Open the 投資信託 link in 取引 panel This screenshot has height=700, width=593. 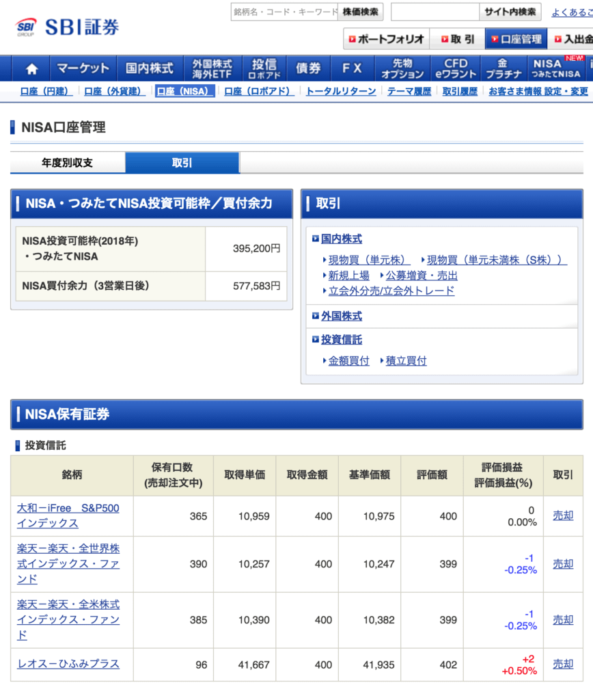click(x=342, y=340)
